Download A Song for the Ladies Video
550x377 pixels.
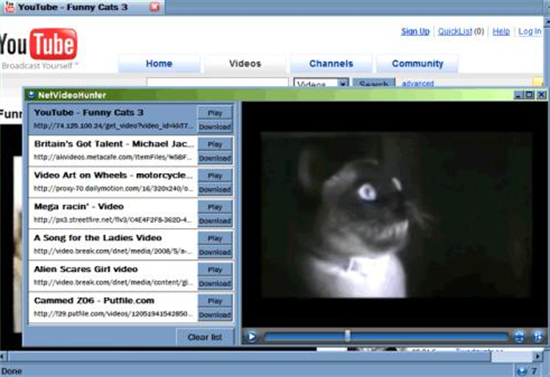pos(215,252)
